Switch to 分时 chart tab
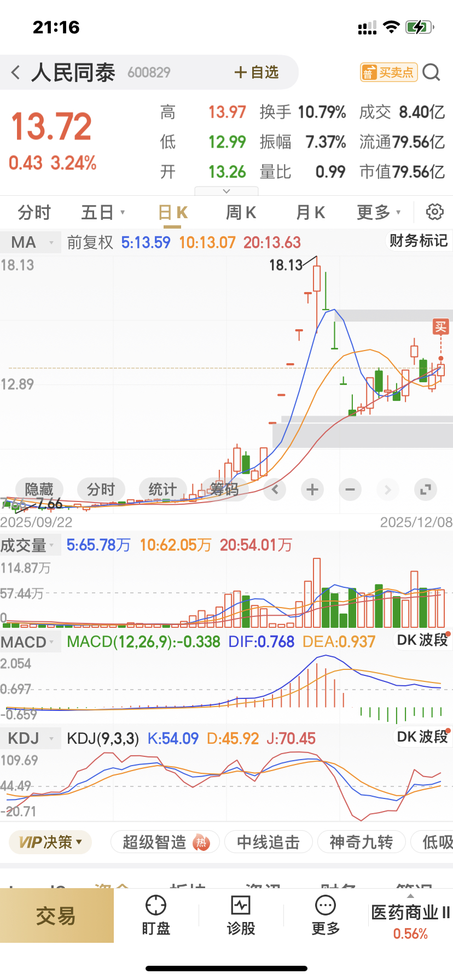This screenshot has width=453, height=980. [x=34, y=212]
